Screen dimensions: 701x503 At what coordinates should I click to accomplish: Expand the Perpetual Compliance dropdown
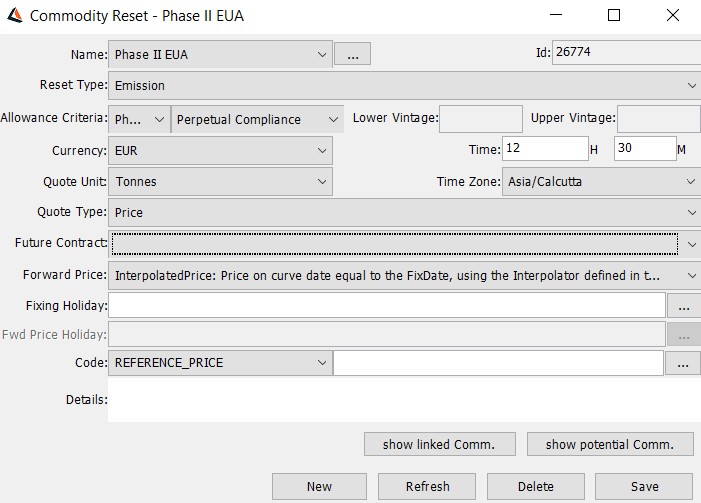258,119
